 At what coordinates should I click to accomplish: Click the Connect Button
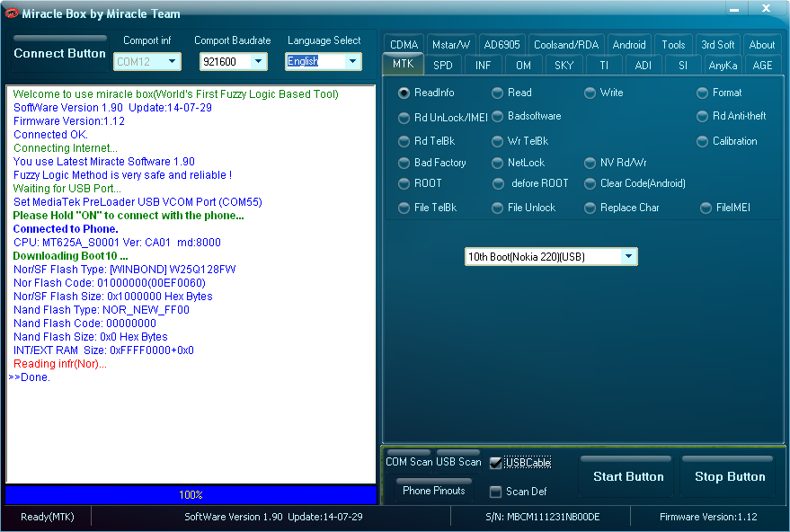click(x=60, y=53)
